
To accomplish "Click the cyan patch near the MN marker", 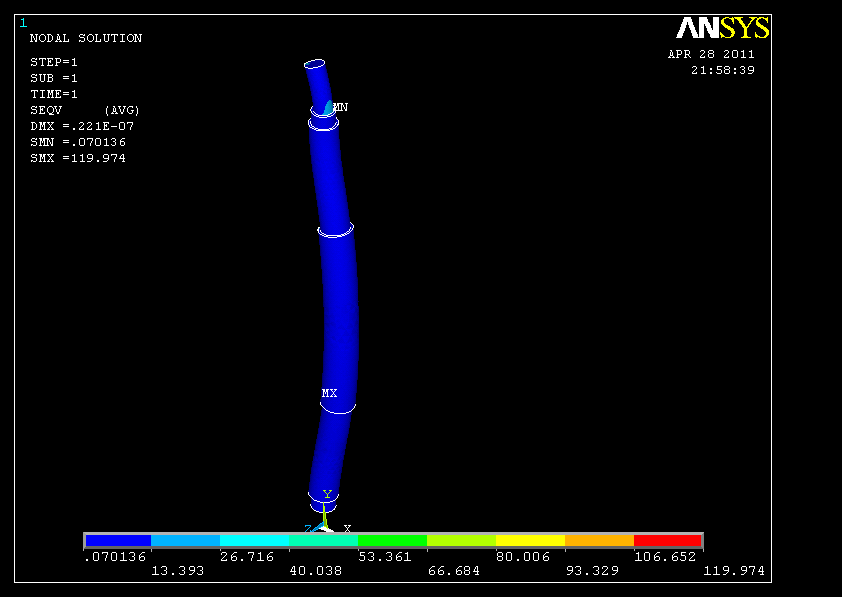I will (x=328, y=108).
